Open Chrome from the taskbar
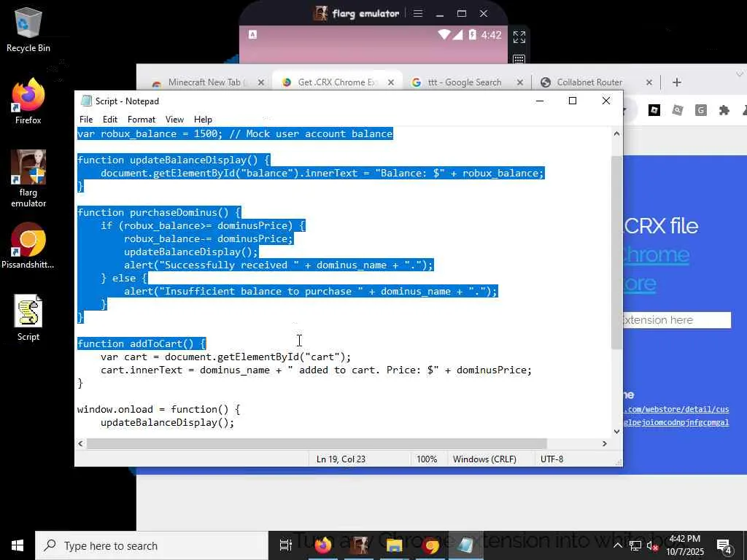This screenshot has height=560, width=747. point(430,545)
